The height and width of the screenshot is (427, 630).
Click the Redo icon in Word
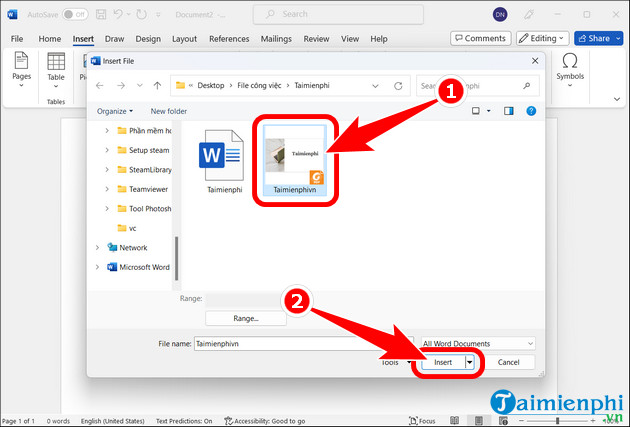(141, 14)
